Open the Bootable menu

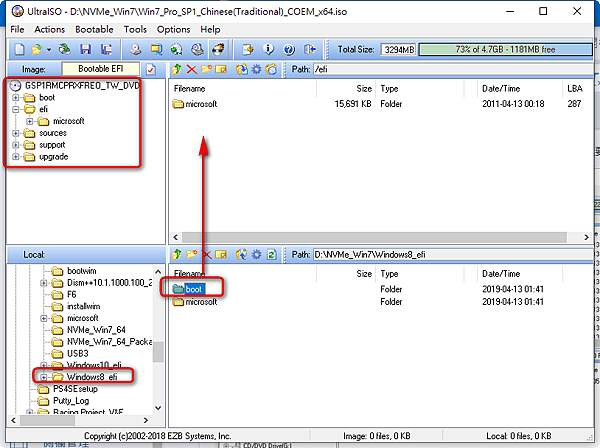[94, 29]
